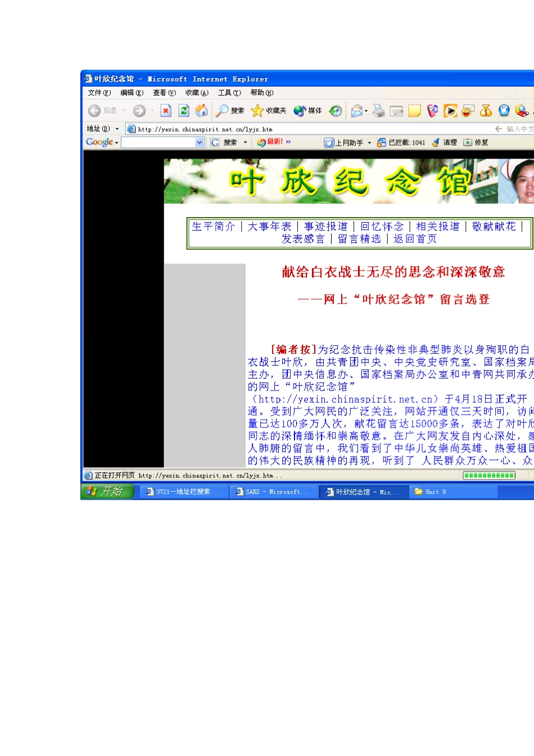Click the 已拦截:1041 blocked popups counter
Viewport: 534px width, 756px height.
click(401, 143)
